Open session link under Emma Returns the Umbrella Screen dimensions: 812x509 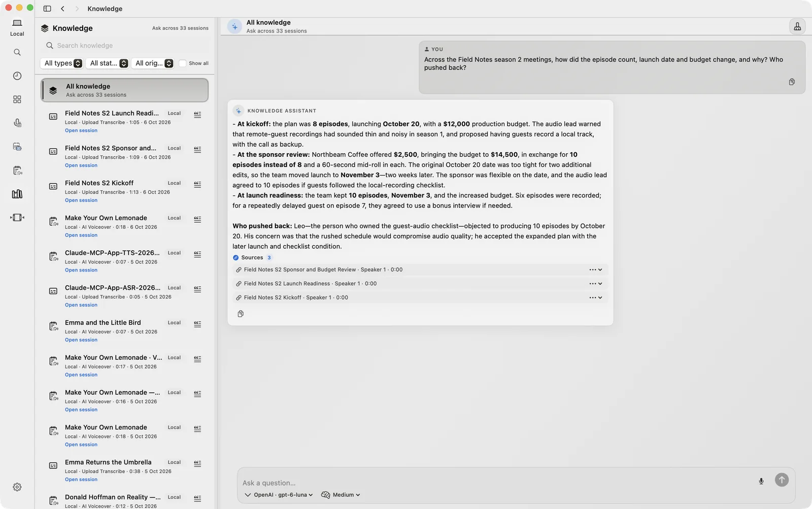[x=81, y=480]
